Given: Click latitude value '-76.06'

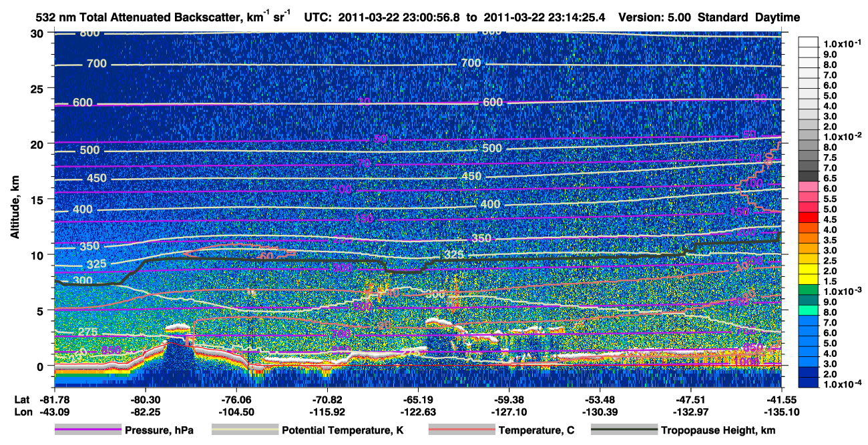Looking at the screenshot, I should click(x=236, y=401).
